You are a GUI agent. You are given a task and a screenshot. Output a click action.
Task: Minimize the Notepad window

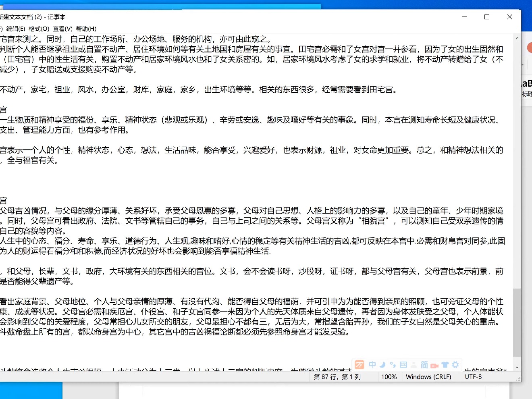(x=464, y=17)
